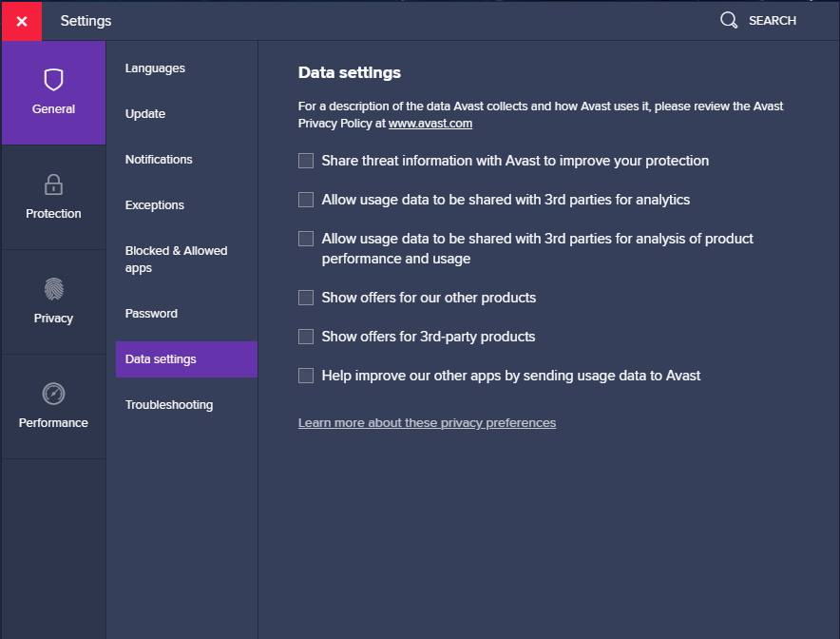The height and width of the screenshot is (639, 840).
Task: Close Settings with the red X
Action: point(22,21)
